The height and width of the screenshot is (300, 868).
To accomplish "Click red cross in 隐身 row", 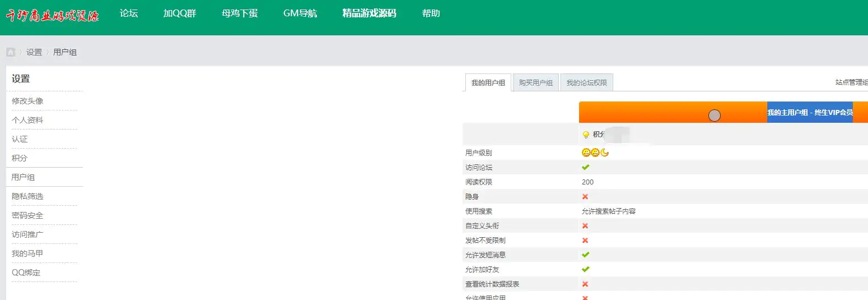I will pos(585,196).
